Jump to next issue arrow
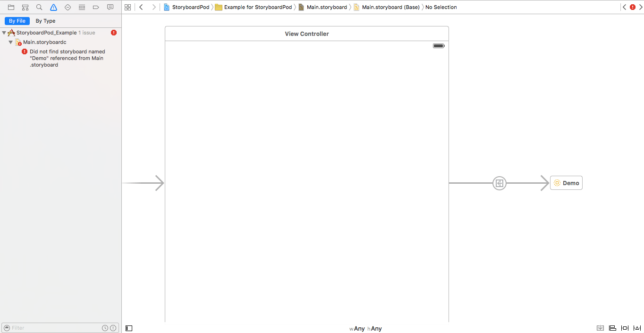The image size is (644, 333). click(640, 7)
